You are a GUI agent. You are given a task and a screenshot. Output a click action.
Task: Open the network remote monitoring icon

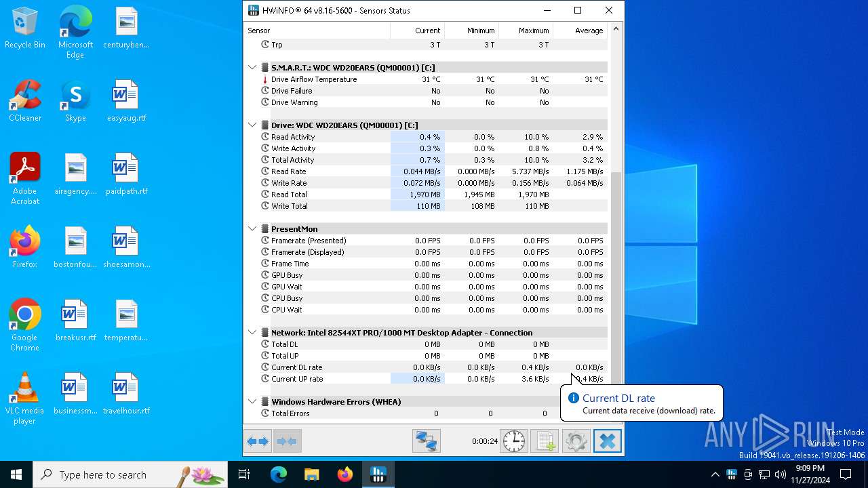(x=427, y=441)
